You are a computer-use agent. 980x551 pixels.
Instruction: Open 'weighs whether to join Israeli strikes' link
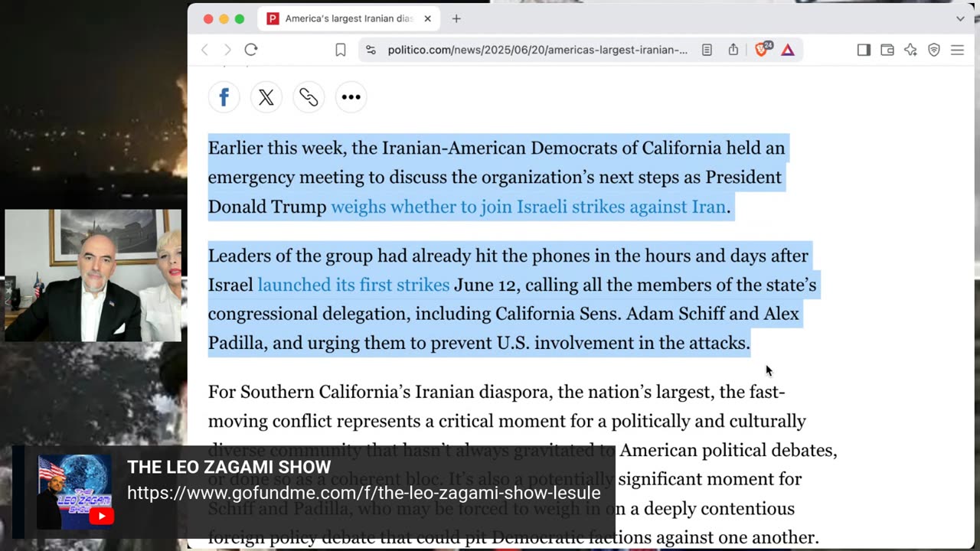528,207
